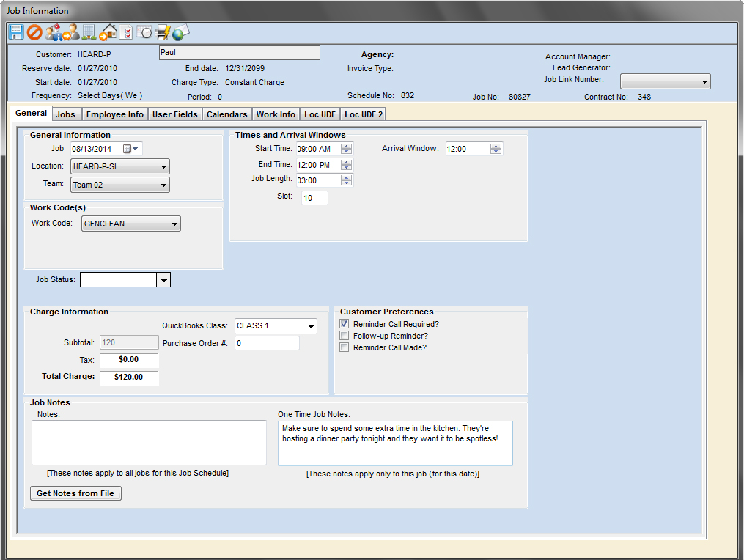Click the End Time 12:00 PM field
The height and width of the screenshot is (560, 744).
tap(318, 165)
